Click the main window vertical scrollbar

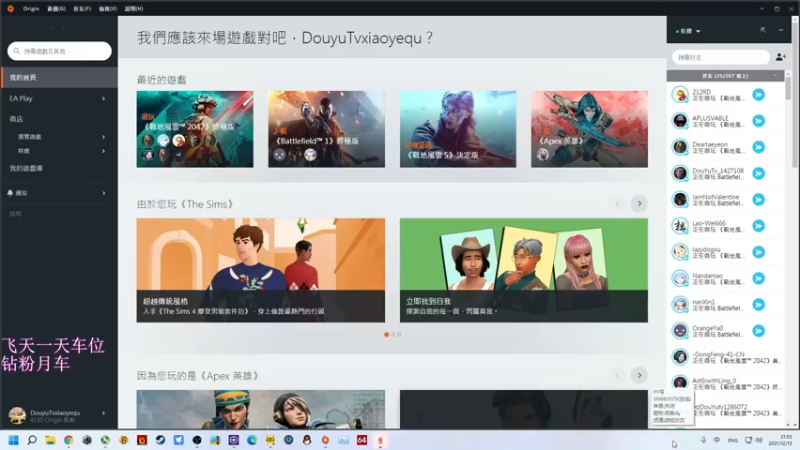pos(795,94)
